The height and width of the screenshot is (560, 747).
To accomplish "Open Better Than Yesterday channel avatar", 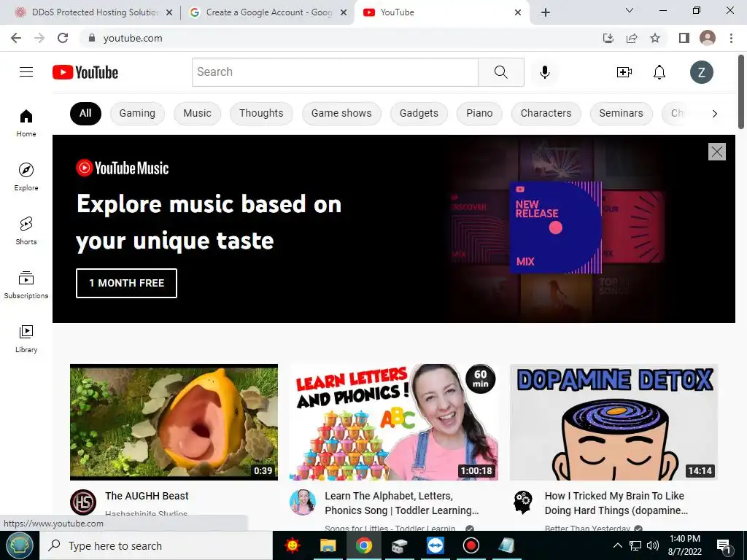I will pos(522,502).
